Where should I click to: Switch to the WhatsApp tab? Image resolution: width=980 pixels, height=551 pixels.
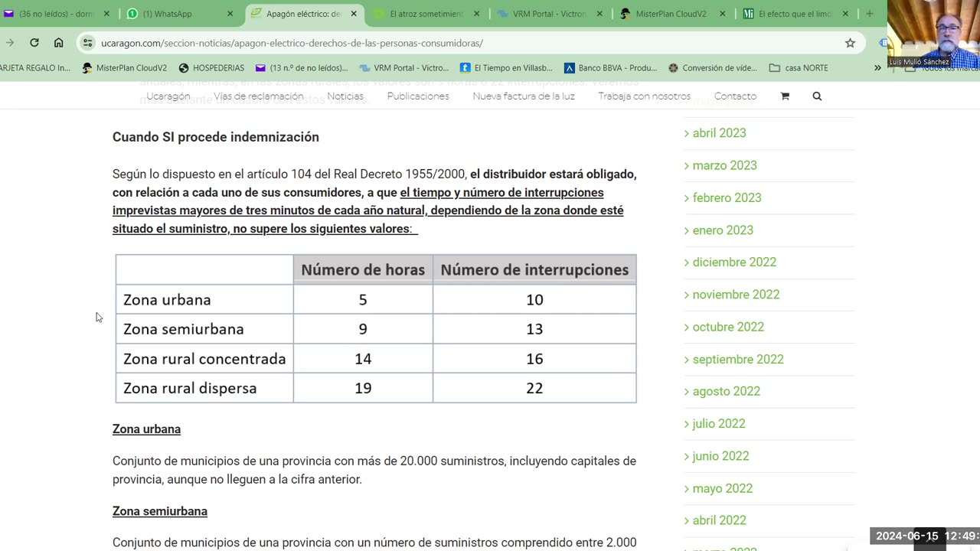(181, 14)
